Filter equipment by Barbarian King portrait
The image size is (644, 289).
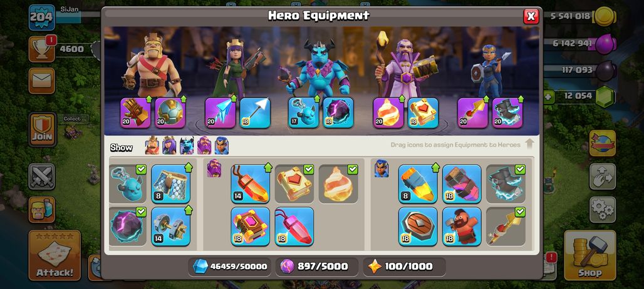pos(152,146)
